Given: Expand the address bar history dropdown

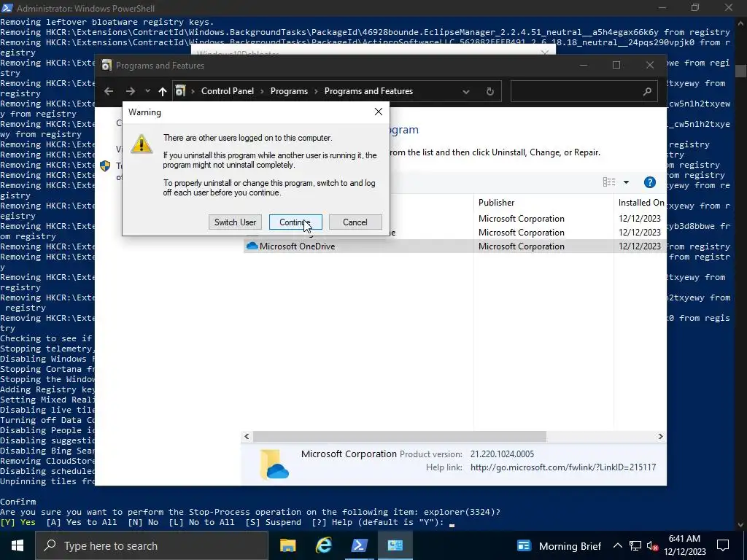Looking at the screenshot, I should (466, 91).
